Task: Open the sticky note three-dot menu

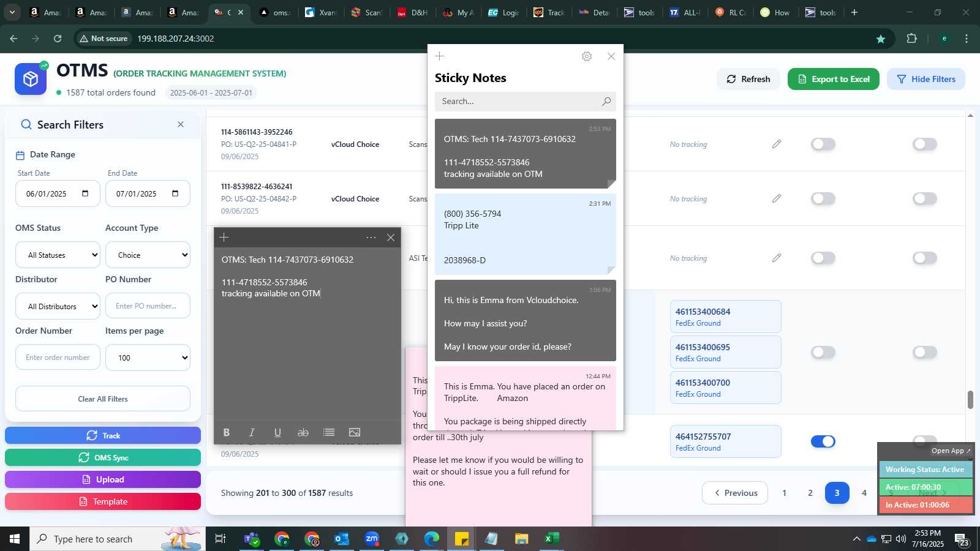Action: (x=371, y=238)
